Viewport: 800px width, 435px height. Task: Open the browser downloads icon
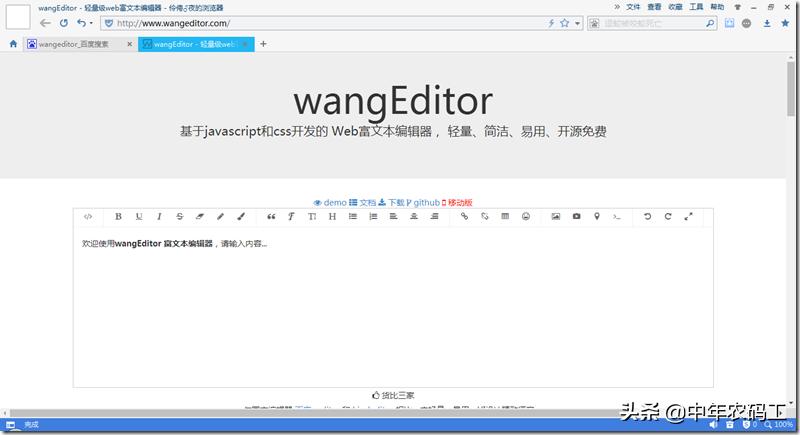(x=767, y=23)
